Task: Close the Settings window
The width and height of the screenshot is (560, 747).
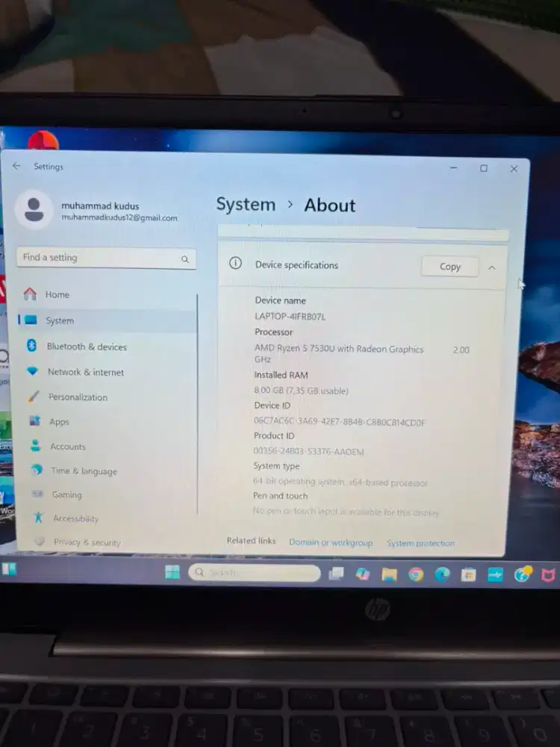Action: (514, 169)
